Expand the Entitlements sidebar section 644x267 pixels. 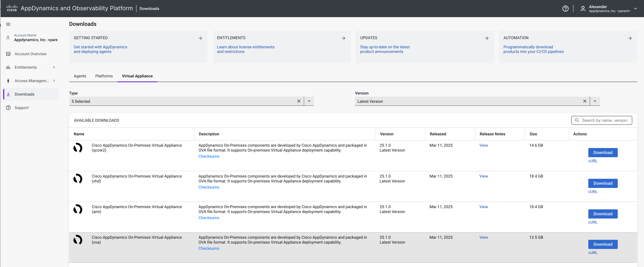pos(54,67)
